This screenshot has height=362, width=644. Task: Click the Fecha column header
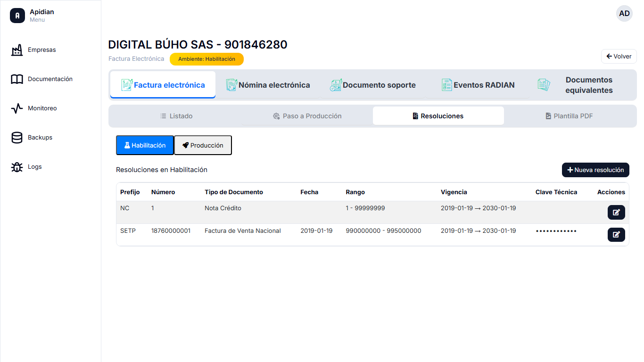point(309,192)
